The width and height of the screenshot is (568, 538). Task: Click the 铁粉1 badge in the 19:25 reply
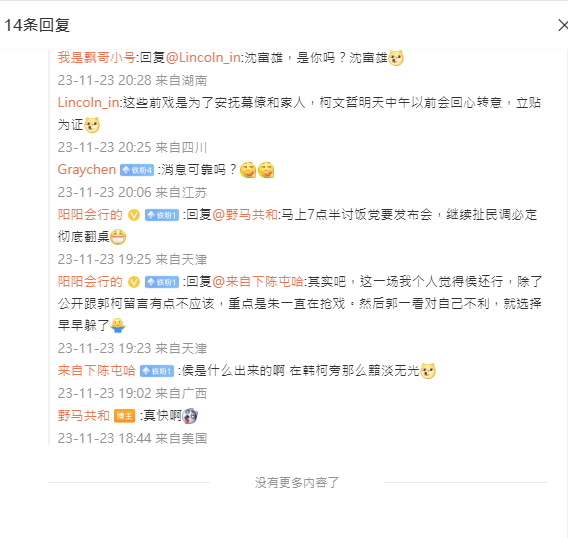[162, 215]
